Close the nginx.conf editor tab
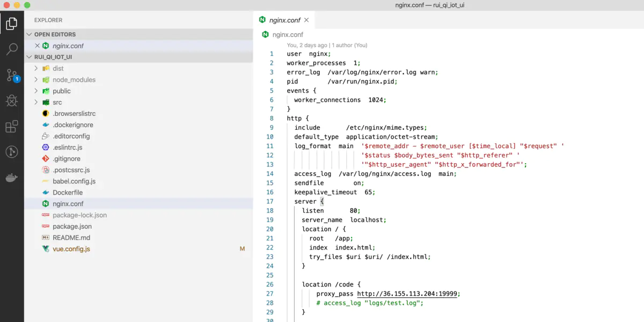 (306, 20)
